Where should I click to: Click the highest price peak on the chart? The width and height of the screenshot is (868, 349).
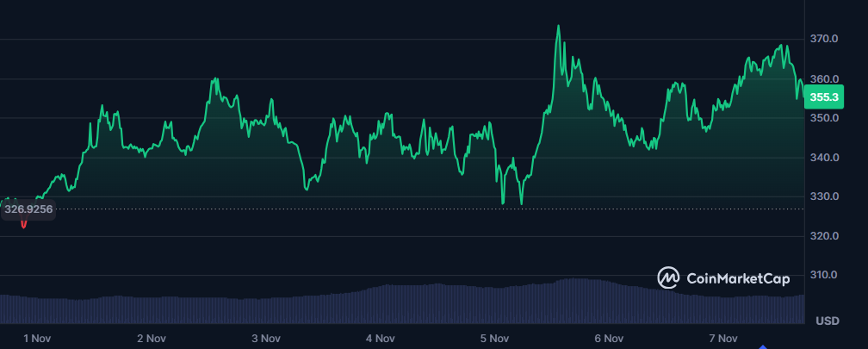pos(558,27)
